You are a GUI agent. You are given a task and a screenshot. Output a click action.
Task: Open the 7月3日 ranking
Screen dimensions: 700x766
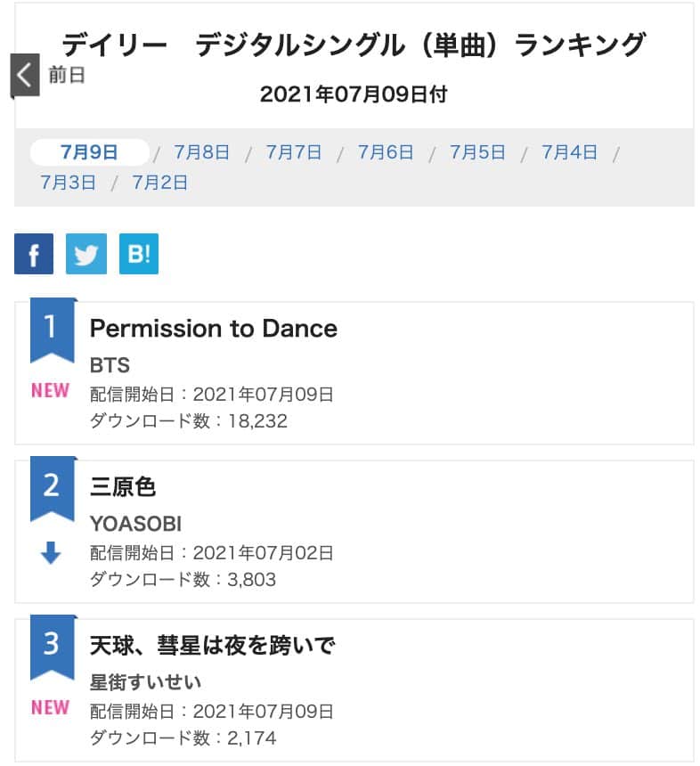[68, 183]
